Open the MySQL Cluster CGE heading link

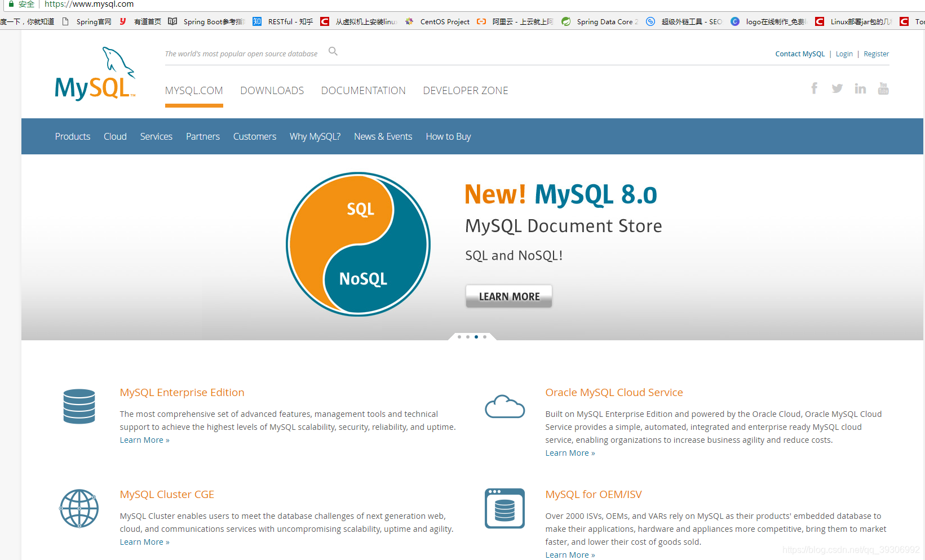click(x=167, y=495)
